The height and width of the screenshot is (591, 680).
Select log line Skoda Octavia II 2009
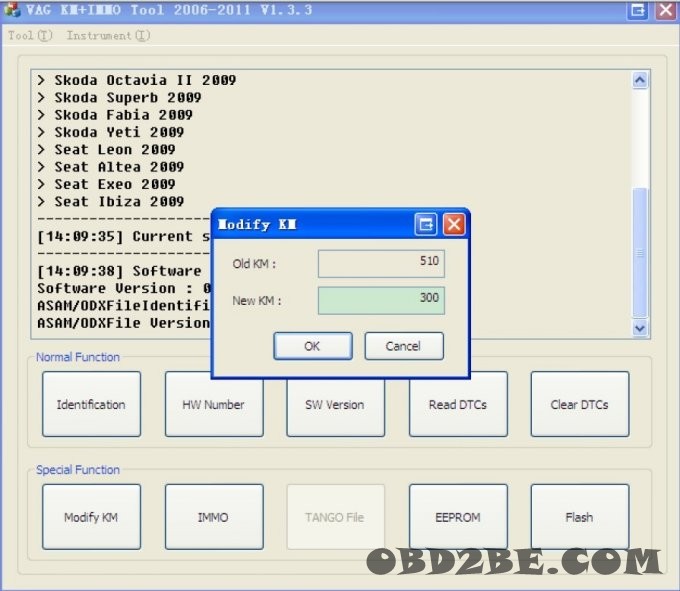(x=137, y=80)
